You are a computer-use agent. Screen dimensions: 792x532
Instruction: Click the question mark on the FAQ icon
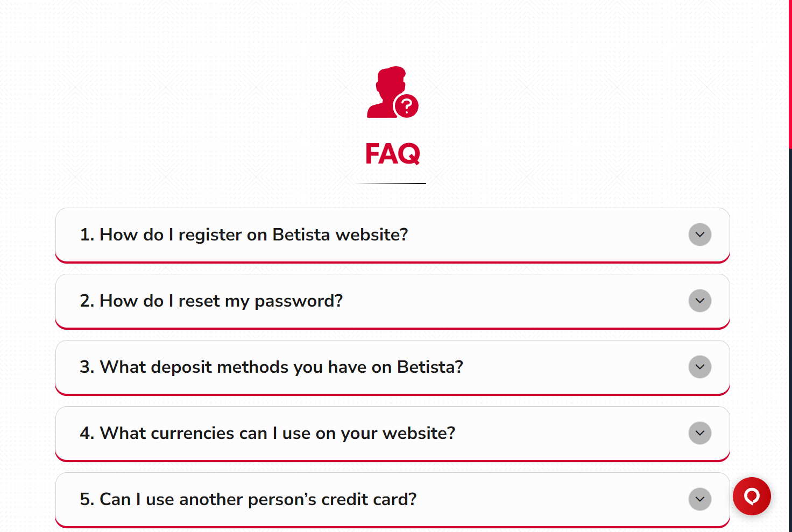click(x=407, y=105)
